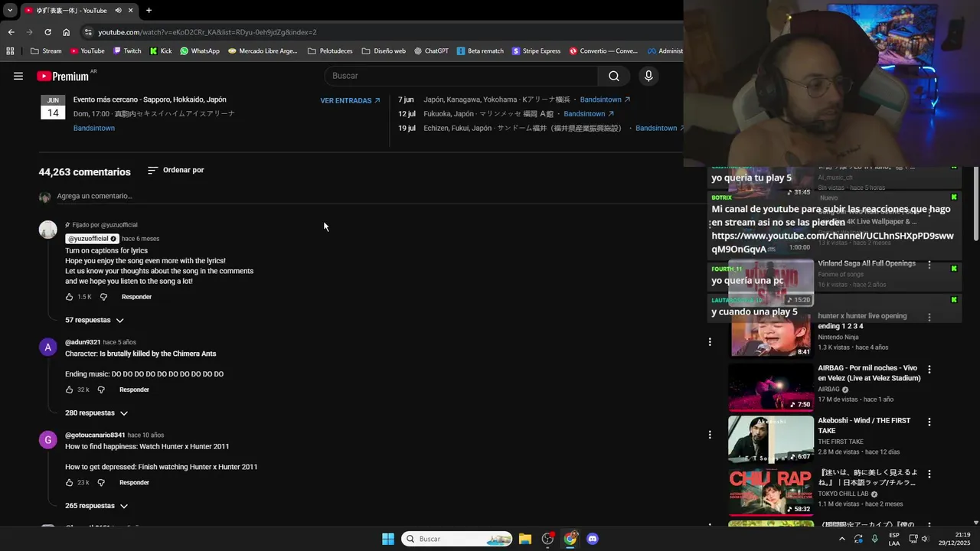Like the @adun9321 comment

(69, 390)
